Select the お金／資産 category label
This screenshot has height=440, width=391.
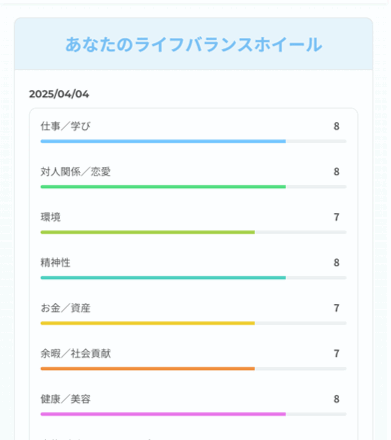pos(65,308)
